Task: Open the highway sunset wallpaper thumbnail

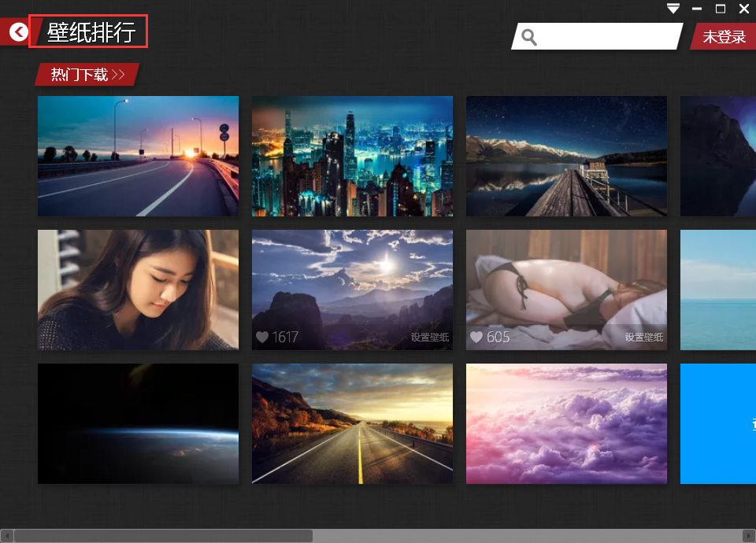Action: click(138, 156)
